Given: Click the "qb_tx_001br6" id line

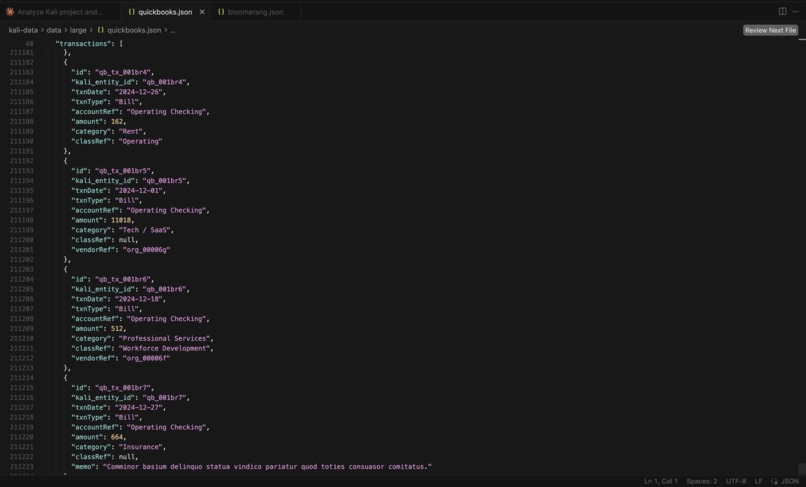Looking at the screenshot, I should pos(112,279).
